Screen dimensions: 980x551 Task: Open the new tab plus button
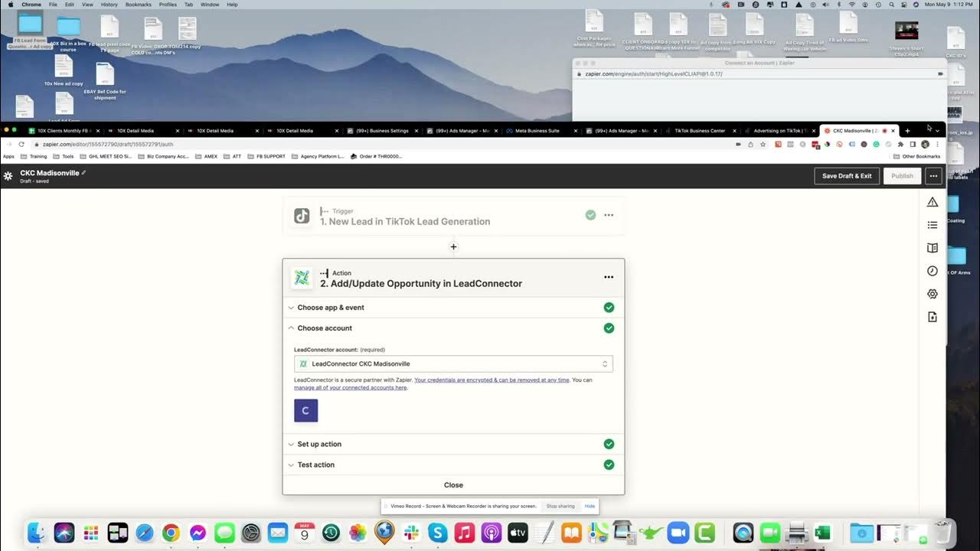[907, 131]
